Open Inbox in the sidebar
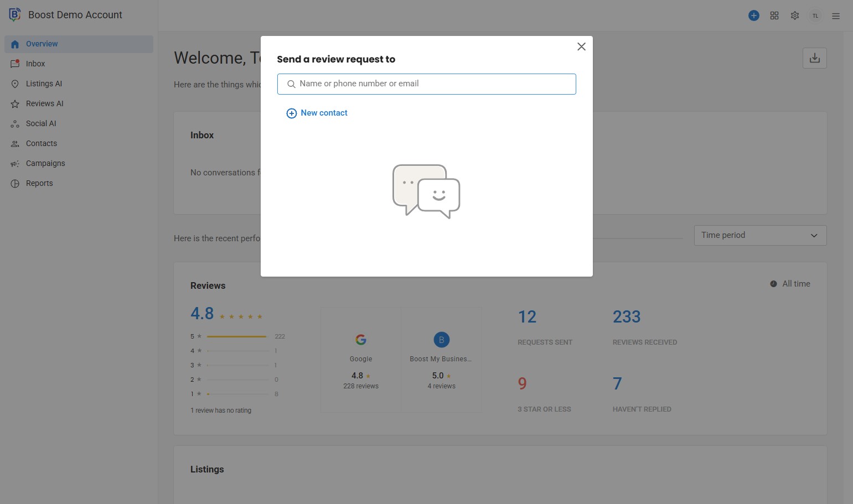The height and width of the screenshot is (504, 853). 35,64
